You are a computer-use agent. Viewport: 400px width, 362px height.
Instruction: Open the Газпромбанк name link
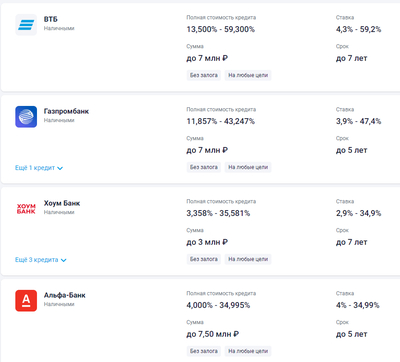(x=66, y=111)
